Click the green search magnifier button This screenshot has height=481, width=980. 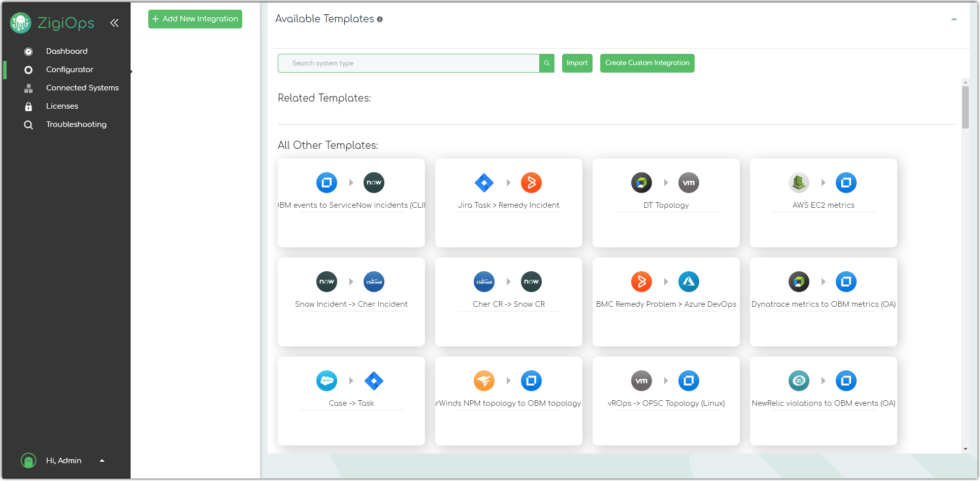547,63
